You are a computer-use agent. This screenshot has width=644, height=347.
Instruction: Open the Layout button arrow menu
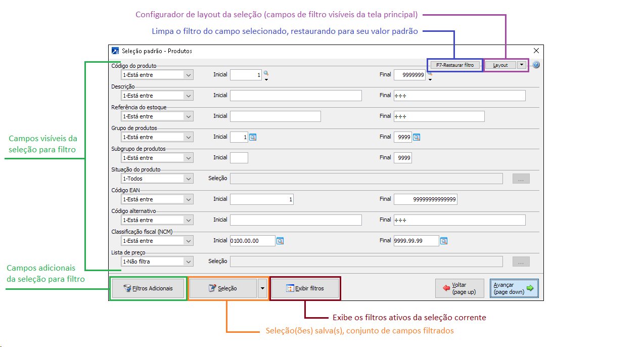pyautogui.click(x=521, y=65)
